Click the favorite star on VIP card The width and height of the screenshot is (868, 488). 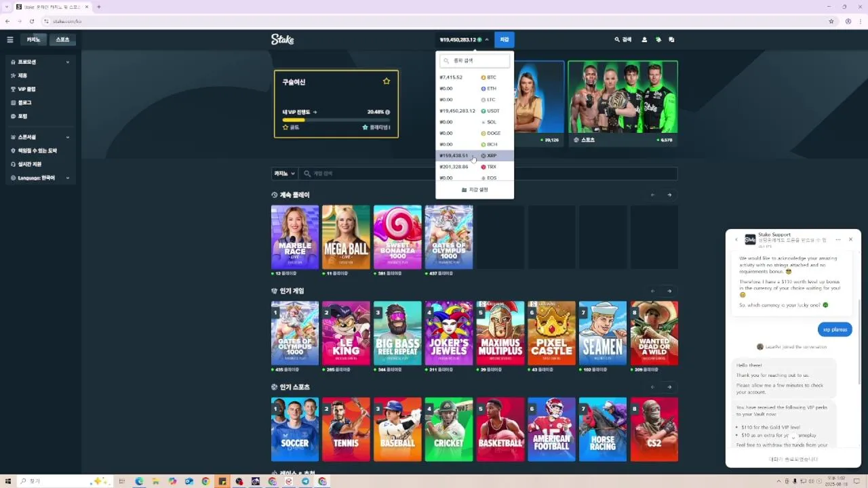tap(387, 81)
